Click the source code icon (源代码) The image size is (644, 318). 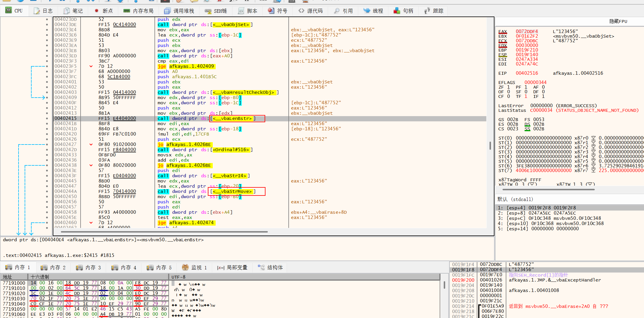[x=301, y=11]
